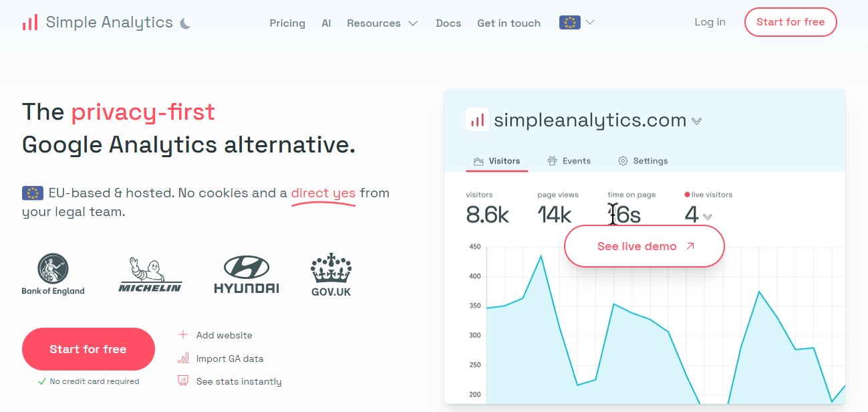This screenshot has width=868, height=412.
Task: Click the gear icon in the Settings tab
Action: [x=623, y=161]
